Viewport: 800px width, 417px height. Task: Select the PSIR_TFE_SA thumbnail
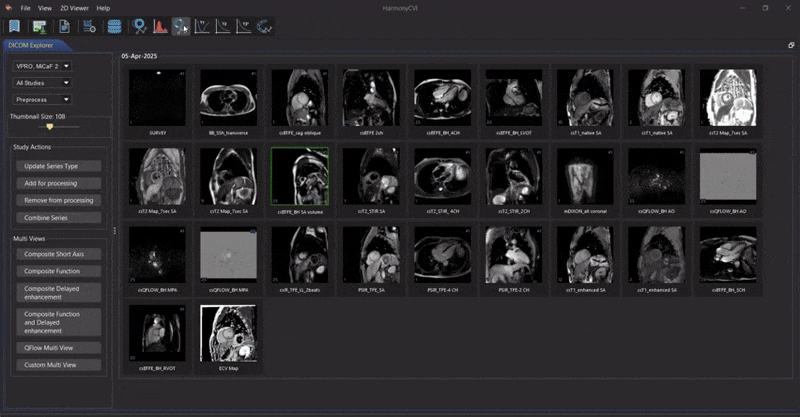click(371, 255)
